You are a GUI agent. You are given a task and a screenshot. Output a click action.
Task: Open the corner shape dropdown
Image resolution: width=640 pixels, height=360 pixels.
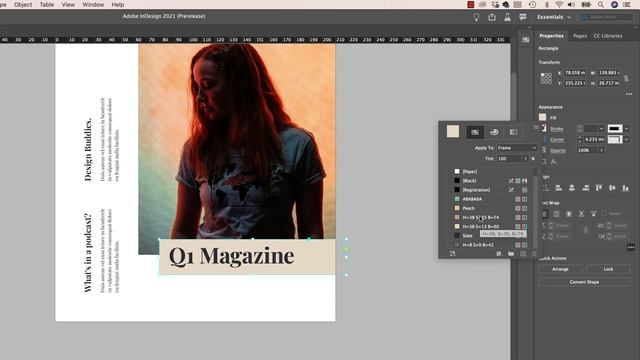(x=627, y=140)
